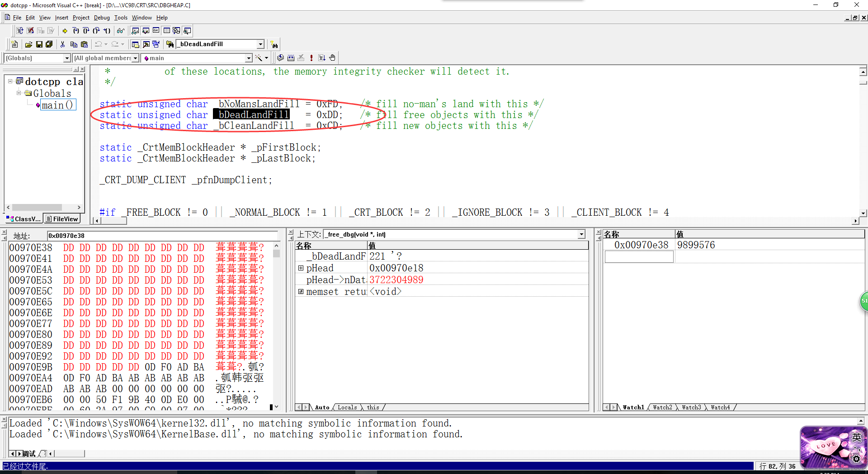Click the Insert/Remove Breakpoint hand icon

click(332, 58)
